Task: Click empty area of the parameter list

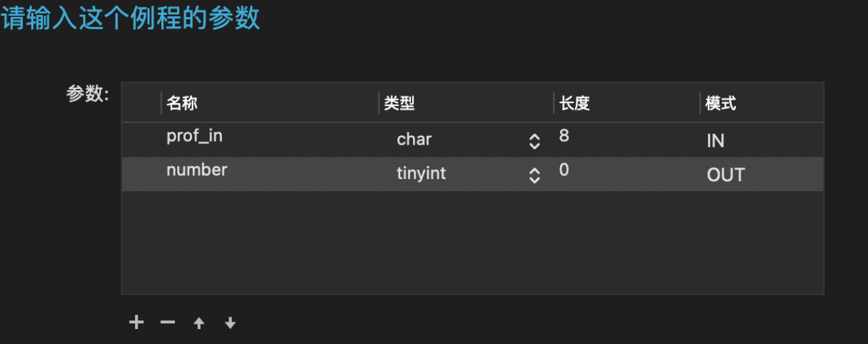Action: pyautogui.click(x=473, y=242)
